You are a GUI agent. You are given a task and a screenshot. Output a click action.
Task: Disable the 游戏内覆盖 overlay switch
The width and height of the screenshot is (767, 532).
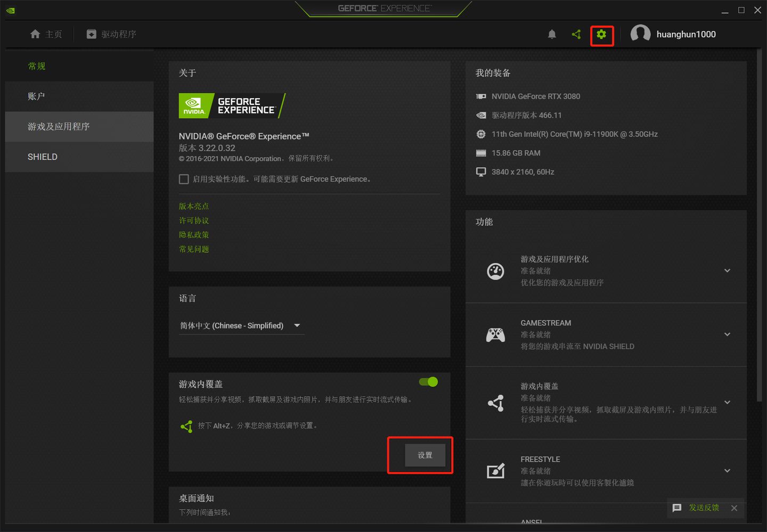click(428, 382)
